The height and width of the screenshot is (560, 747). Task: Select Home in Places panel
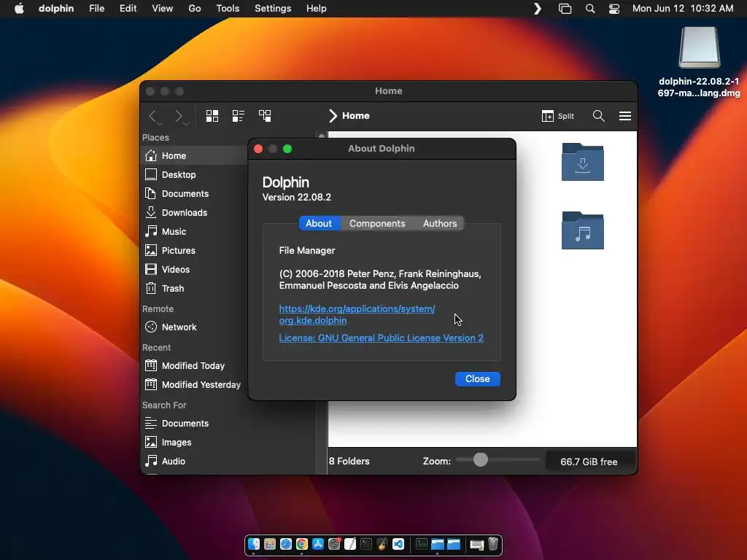pyautogui.click(x=194, y=156)
